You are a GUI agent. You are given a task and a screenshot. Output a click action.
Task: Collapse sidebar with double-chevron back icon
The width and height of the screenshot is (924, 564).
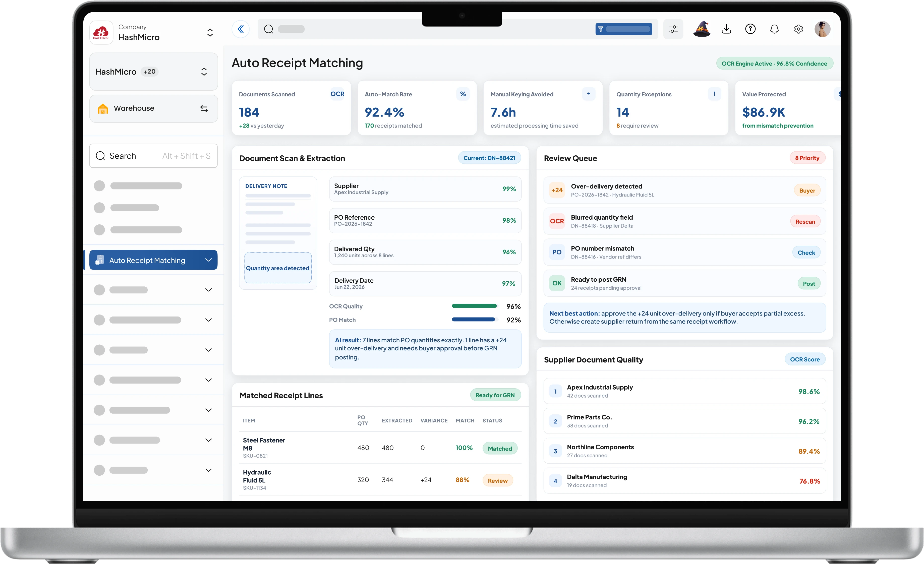click(x=241, y=29)
